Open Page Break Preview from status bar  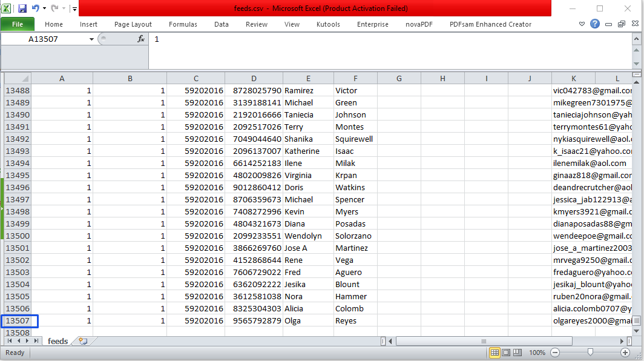517,353
